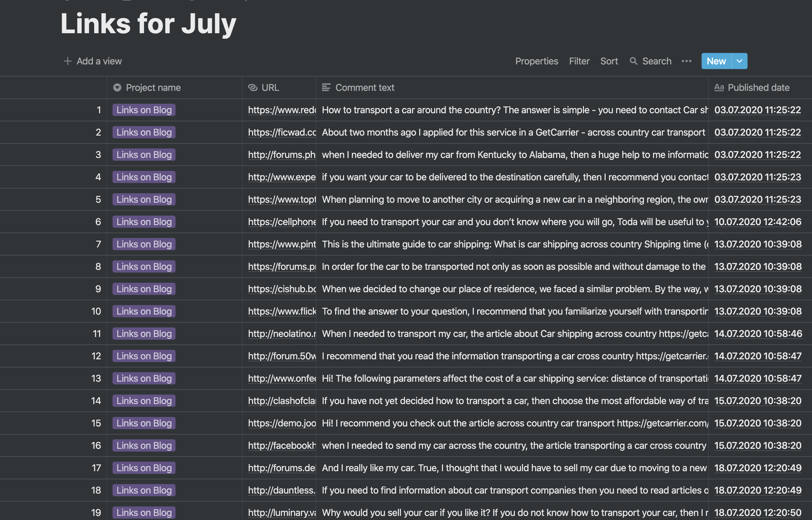Click the magnifier Search icon
Viewport: 812px width, 520px height.
633,61
